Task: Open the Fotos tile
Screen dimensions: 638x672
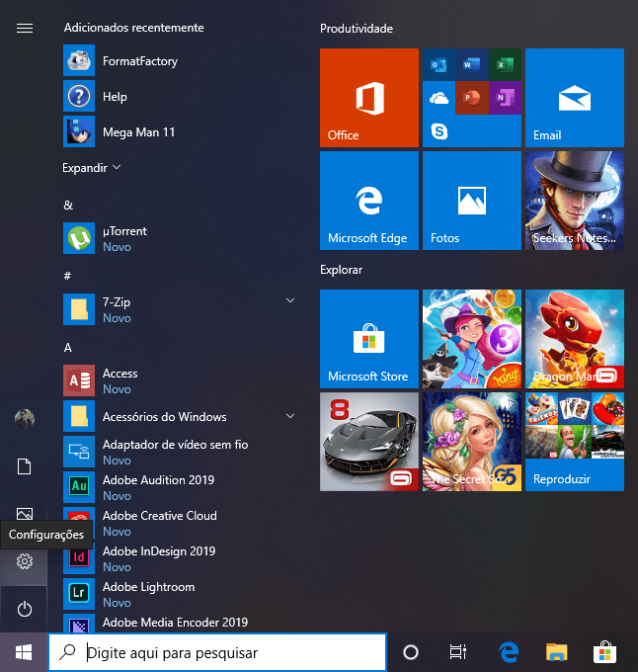Action: tap(471, 200)
